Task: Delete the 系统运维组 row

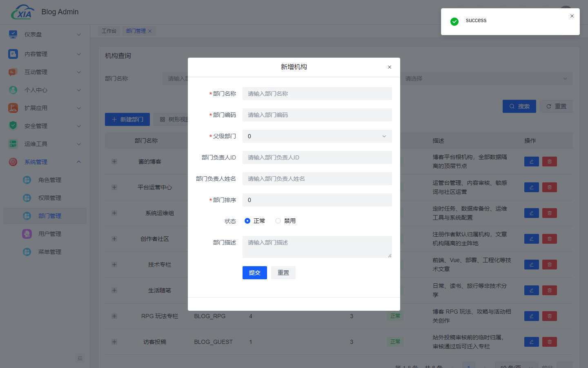Action: [x=550, y=213]
